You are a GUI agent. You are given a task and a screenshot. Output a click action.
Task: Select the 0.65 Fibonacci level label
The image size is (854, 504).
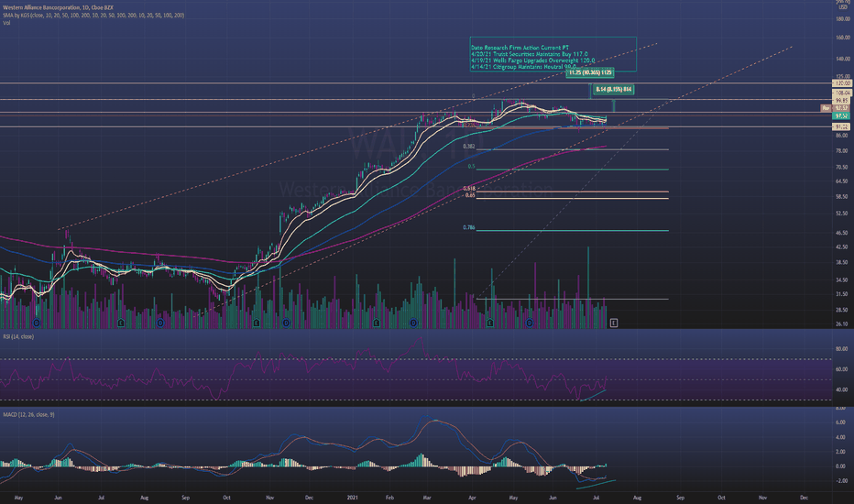[x=470, y=195]
